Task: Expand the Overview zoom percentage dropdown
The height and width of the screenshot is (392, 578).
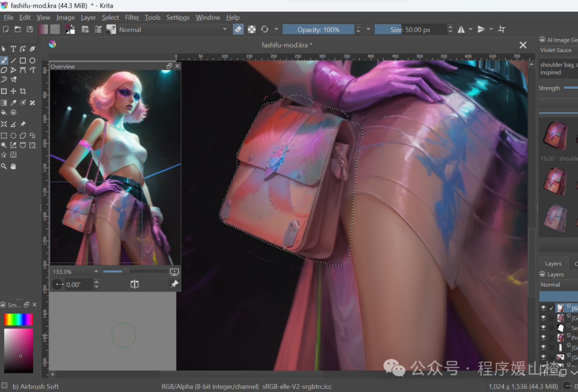Action: click(x=75, y=272)
